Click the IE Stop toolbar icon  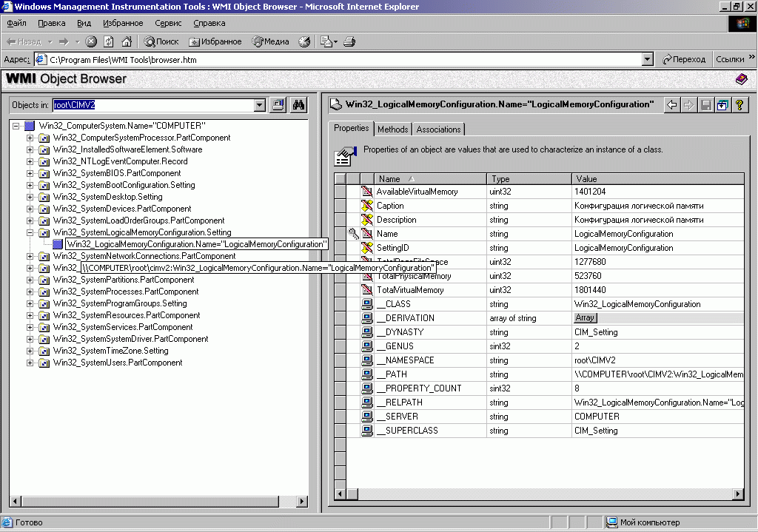(91, 41)
